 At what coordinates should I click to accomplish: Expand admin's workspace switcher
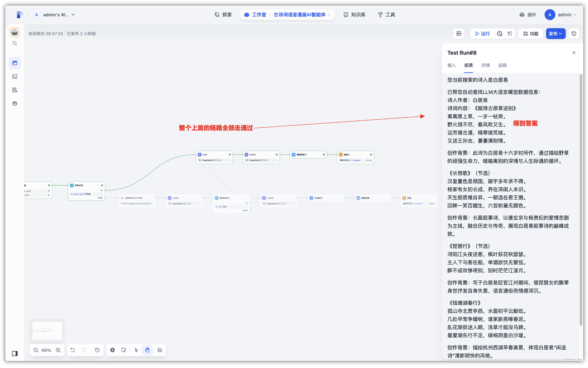(56, 15)
